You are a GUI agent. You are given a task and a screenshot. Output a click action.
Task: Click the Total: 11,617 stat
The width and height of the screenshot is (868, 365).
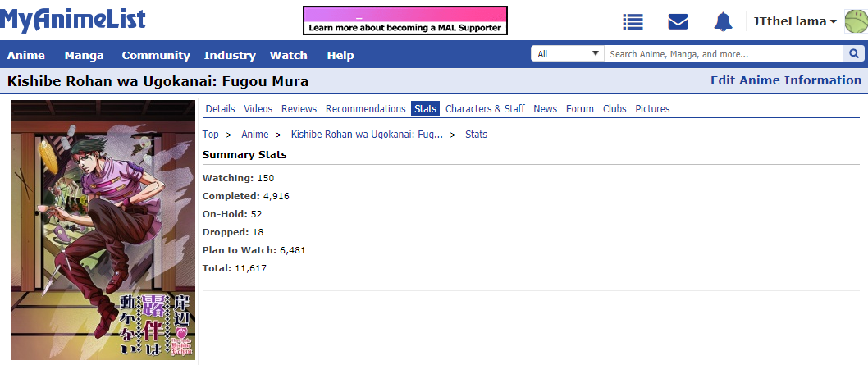234,269
